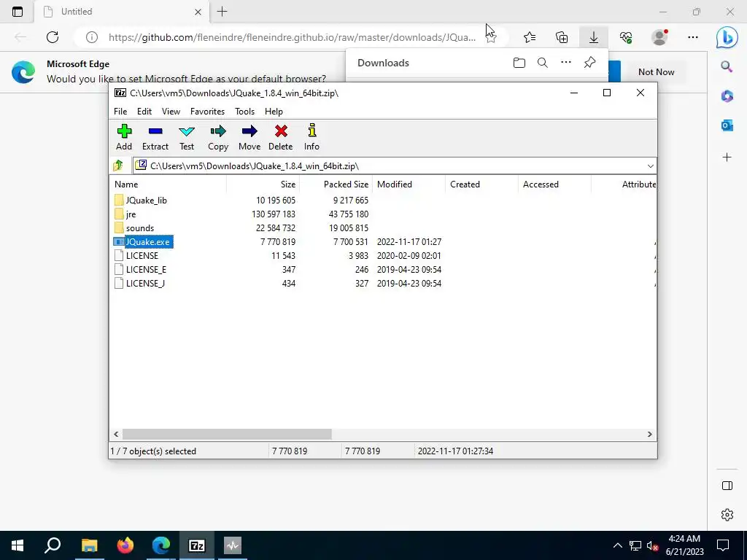Screen dimensions: 747x560
Task: Click the scroll left arrow in 7-Zip
Action: coord(116,434)
